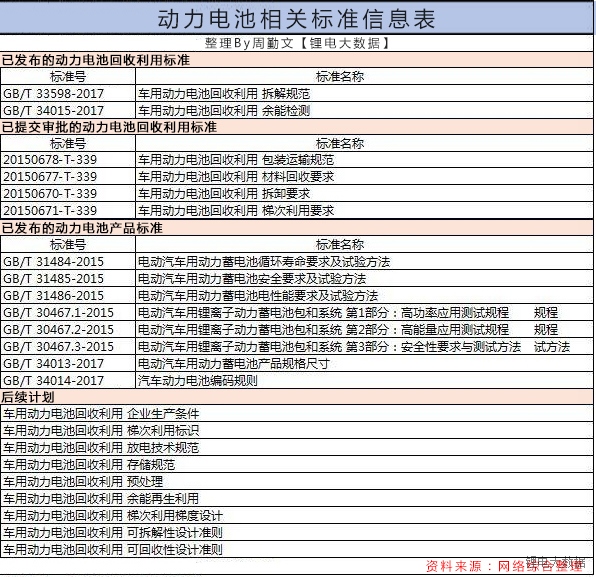Select row 车用动力电池回收利用 可回收性设计准则
This screenshot has height=577, width=596.
pyautogui.click(x=296, y=549)
